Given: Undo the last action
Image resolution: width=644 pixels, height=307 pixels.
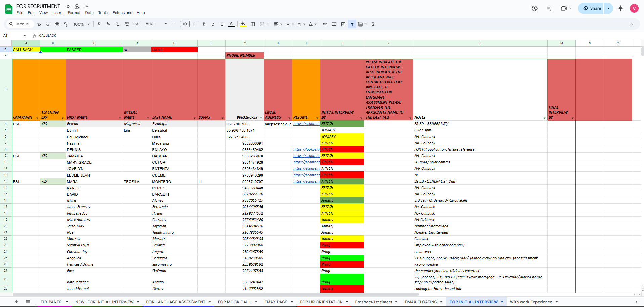Looking at the screenshot, I should tap(39, 24).
